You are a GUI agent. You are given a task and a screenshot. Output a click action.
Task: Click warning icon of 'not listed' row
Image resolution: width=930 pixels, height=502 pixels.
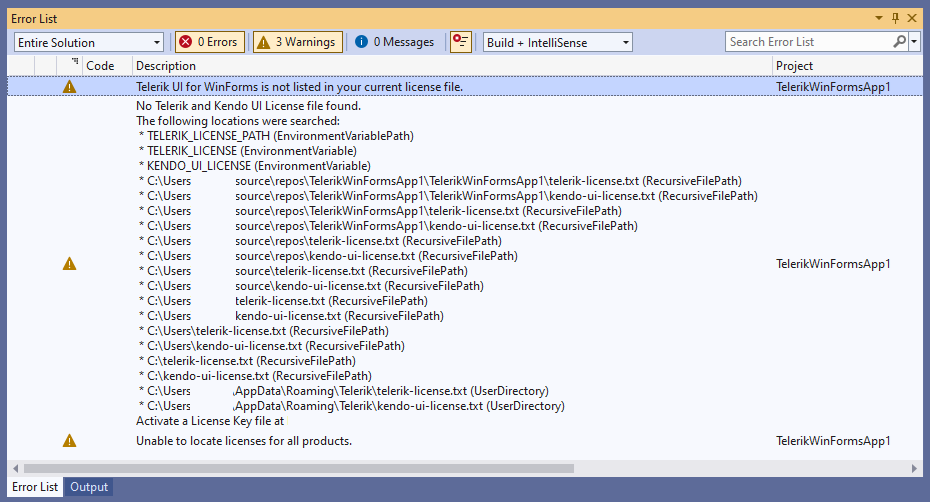pos(69,87)
